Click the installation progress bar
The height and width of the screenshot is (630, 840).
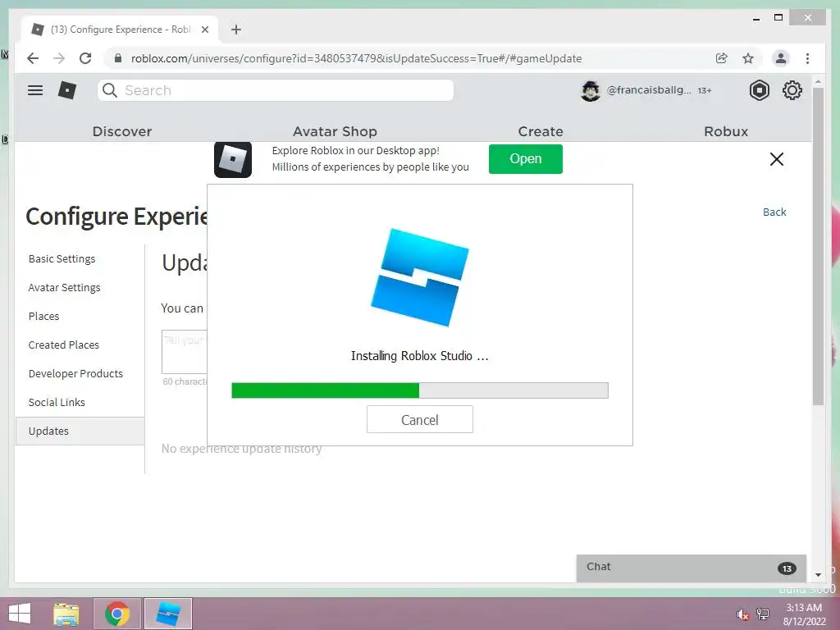[419, 390]
